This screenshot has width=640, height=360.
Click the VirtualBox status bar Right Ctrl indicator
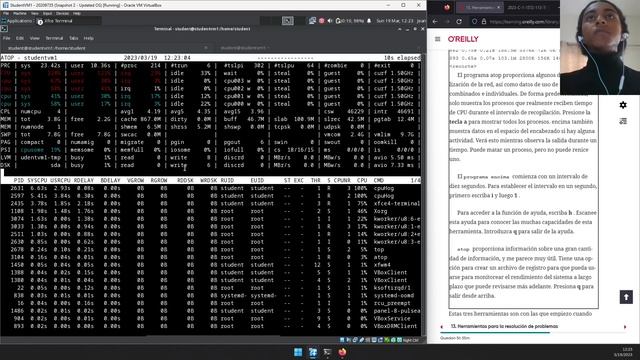point(410,340)
